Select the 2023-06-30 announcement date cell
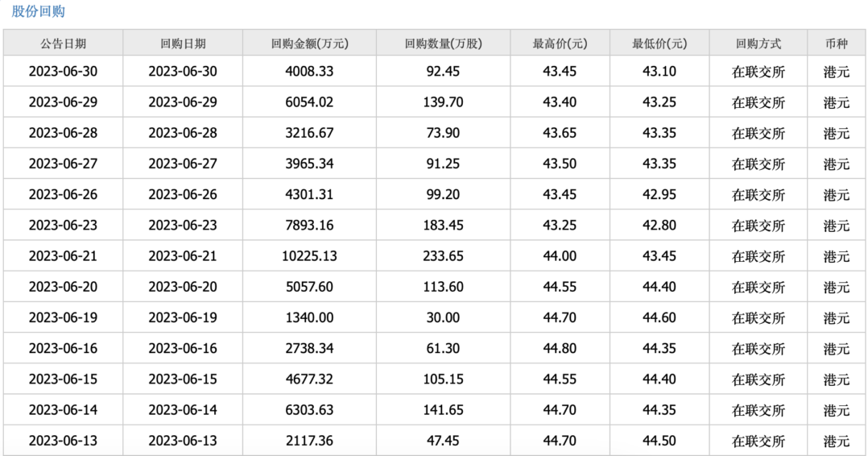This screenshot has width=868, height=456. tap(63, 71)
